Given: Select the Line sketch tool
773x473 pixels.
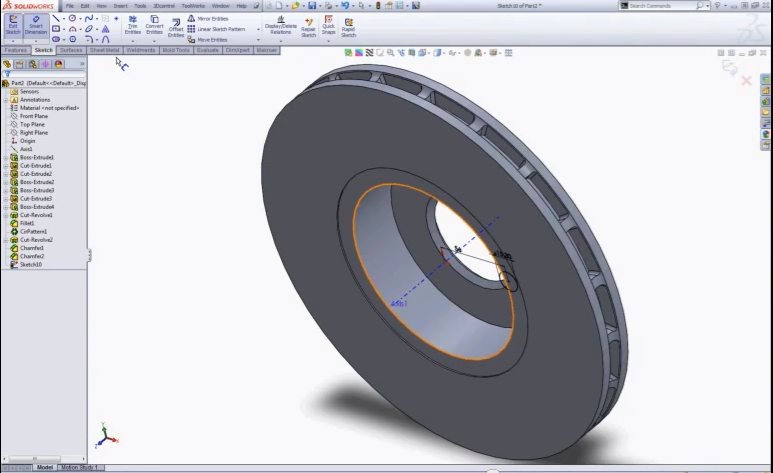Looking at the screenshot, I should 56,18.
